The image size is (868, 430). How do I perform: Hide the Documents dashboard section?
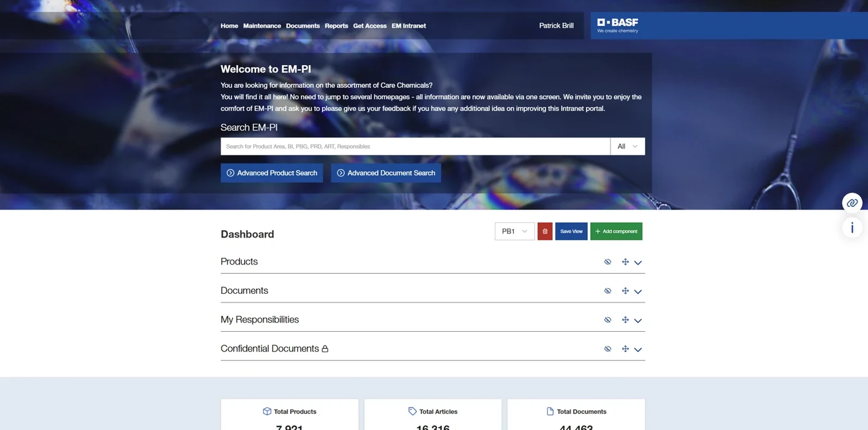(x=608, y=291)
